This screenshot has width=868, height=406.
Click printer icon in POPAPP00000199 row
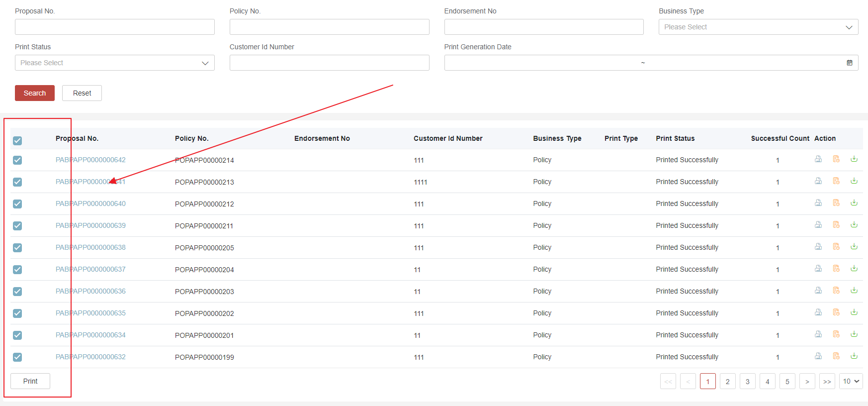(818, 356)
